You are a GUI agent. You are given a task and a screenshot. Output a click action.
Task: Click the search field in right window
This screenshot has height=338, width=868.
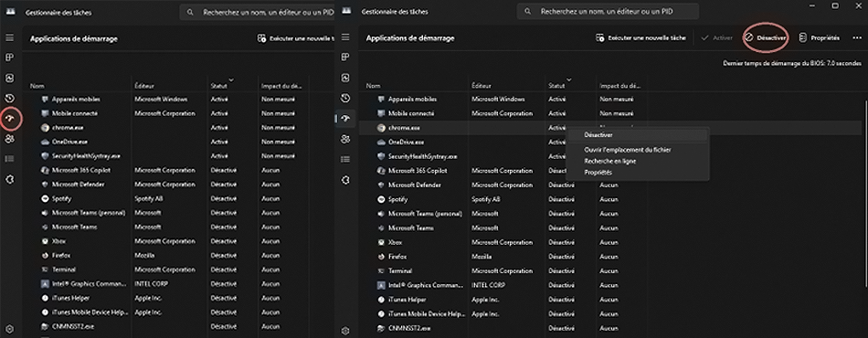(x=608, y=11)
